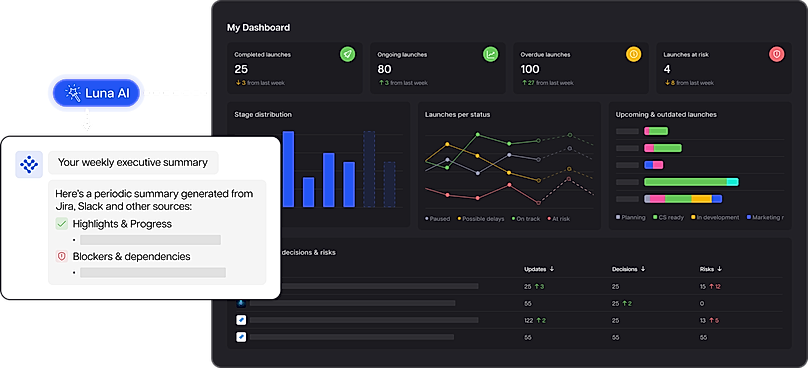Toggle the Possible delays legend entry

(481, 219)
